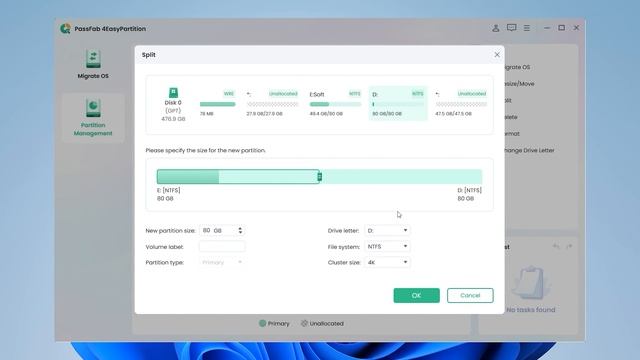The width and height of the screenshot is (640, 360).
Task: Click the undo arrow in task list
Action: [556, 246]
